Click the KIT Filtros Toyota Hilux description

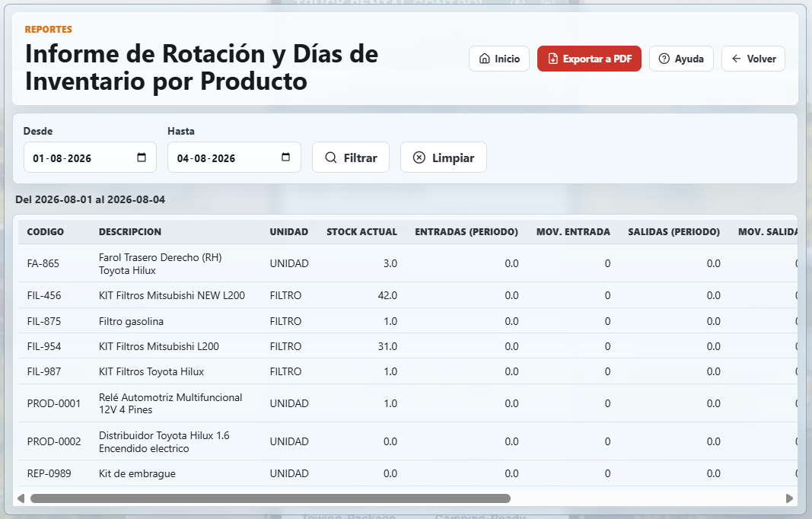[x=151, y=371]
